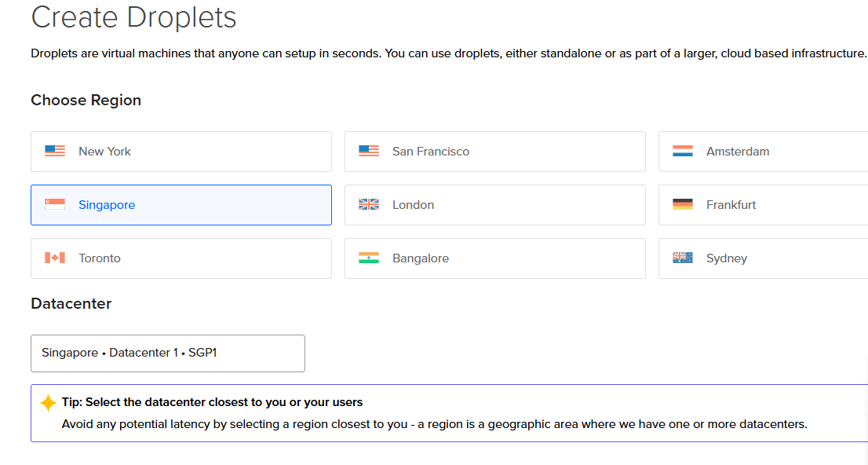Choose the San Francisco region option
This screenshot has height=465, width=868.
coord(494,152)
